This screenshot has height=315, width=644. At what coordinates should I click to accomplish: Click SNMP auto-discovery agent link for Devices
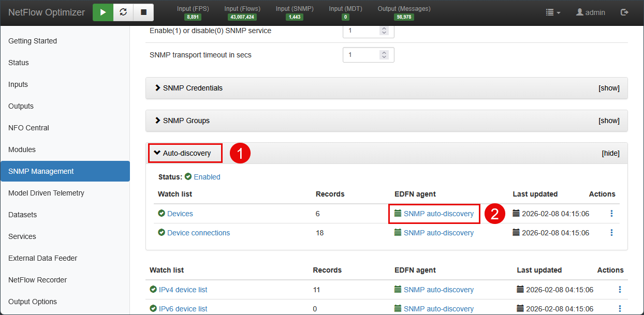[x=438, y=214]
